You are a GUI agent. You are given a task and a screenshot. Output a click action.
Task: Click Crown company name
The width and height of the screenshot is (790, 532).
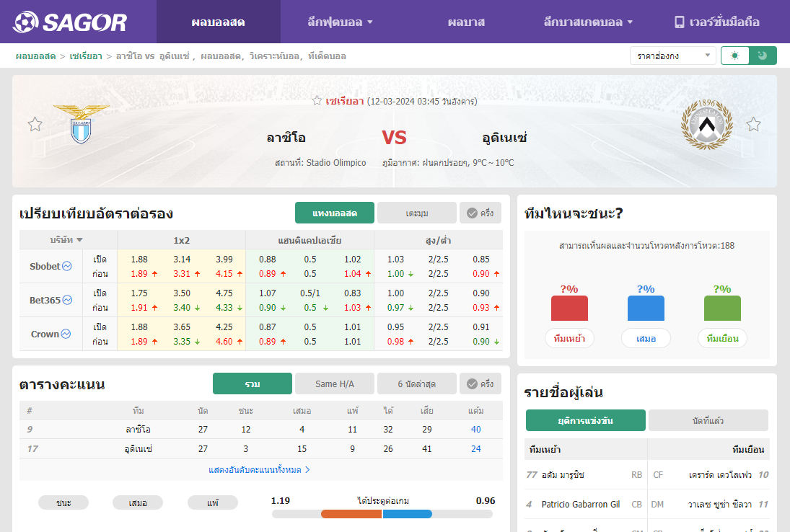pos(45,334)
